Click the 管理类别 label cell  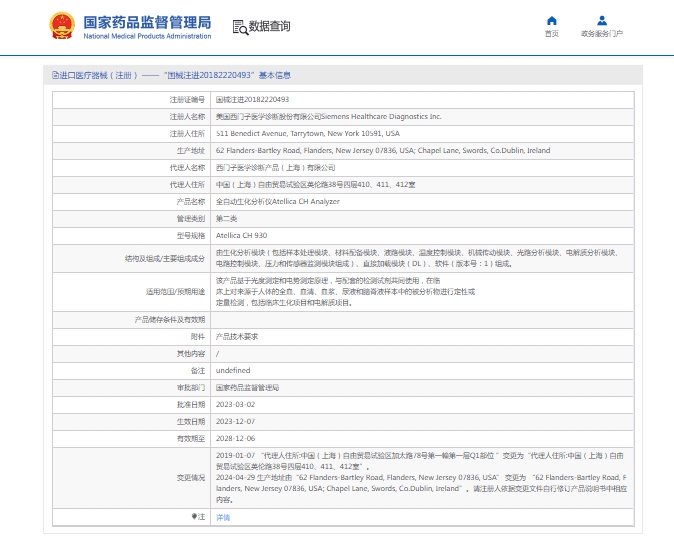coord(132,218)
